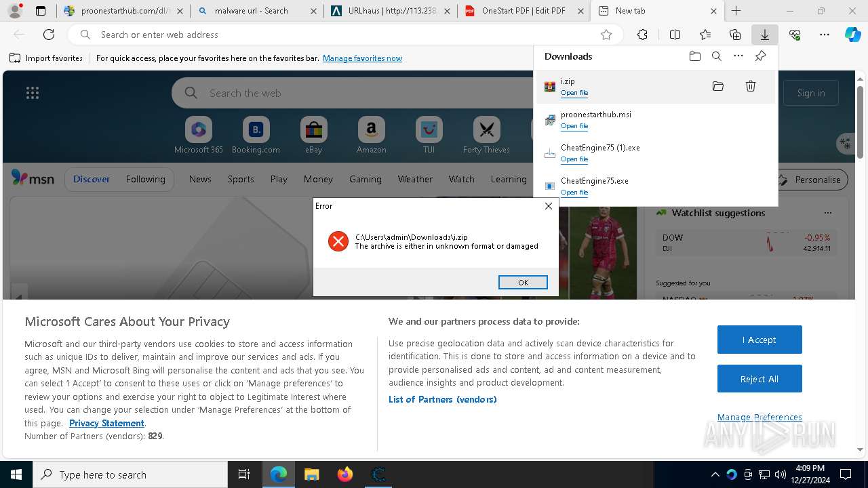This screenshot has height=488, width=868.
Task: Open the List of Partners (vendors) link
Action: pyautogui.click(x=443, y=399)
